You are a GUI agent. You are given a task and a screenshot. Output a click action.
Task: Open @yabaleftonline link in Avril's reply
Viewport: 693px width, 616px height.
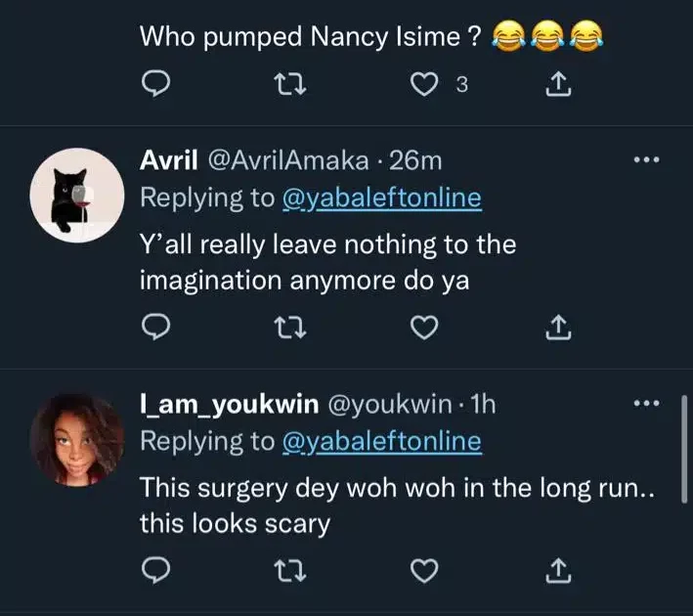tap(381, 198)
